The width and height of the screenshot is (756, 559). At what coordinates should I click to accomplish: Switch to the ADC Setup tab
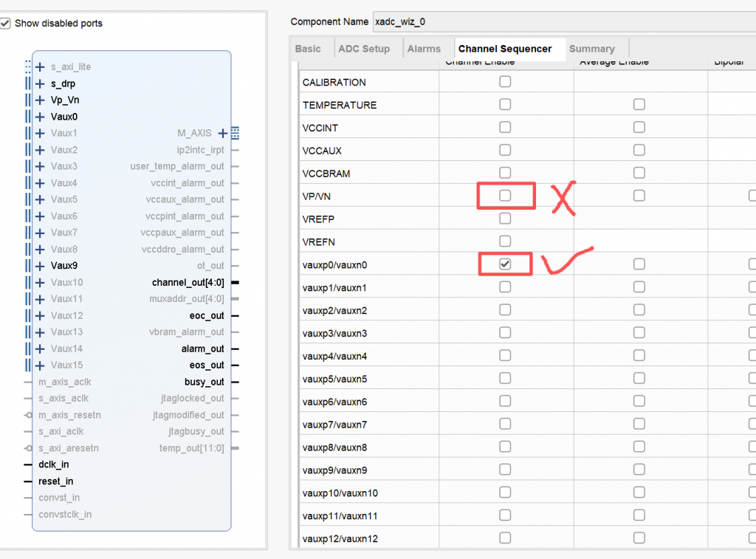(x=364, y=49)
